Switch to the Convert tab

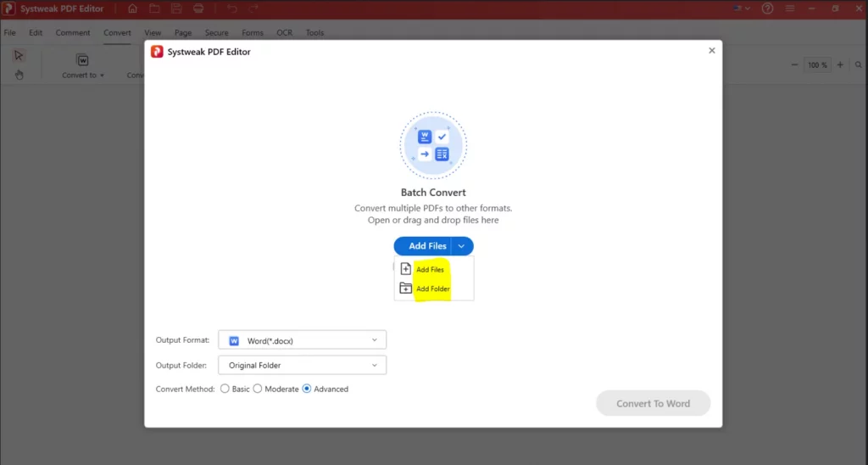[x=117, y=33]
